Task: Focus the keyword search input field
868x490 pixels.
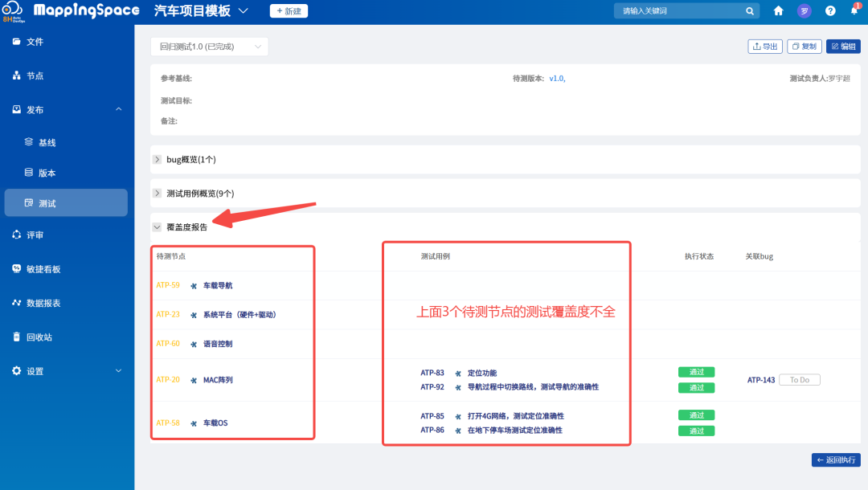Action: [x=679, y=11]
